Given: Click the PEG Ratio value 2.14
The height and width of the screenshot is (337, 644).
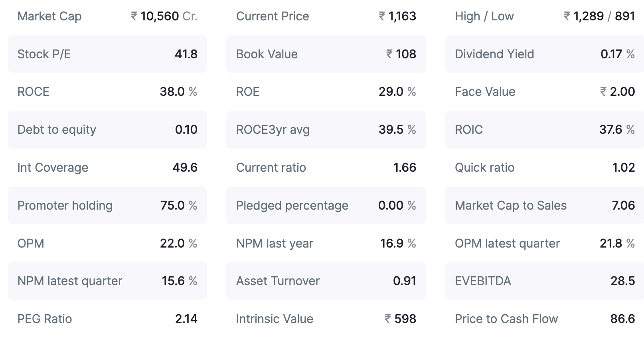Looking at the screenshot, I should click(186, 319).
